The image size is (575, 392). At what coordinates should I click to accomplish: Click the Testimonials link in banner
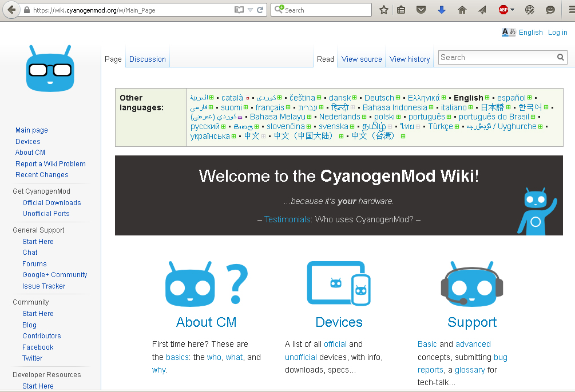(287, 219)
